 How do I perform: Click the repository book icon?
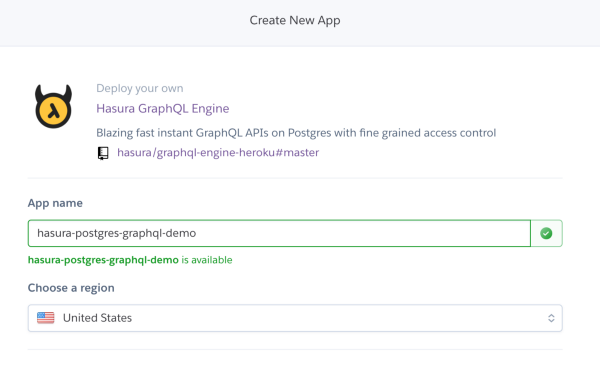coord(103,153)
